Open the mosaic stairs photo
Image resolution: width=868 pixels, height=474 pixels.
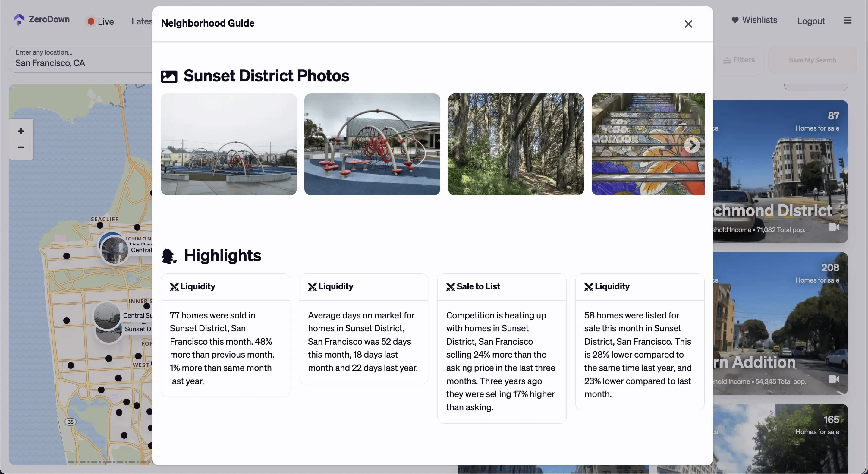[x=648, y=144]
